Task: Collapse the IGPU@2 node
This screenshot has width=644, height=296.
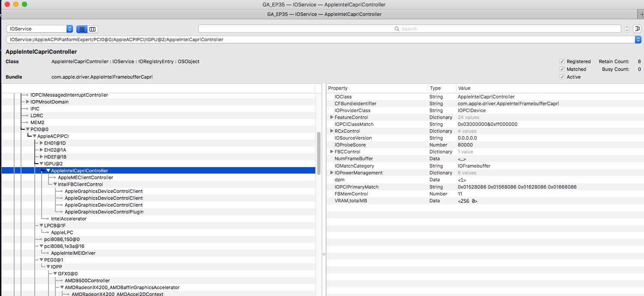Action: point(41,164)
